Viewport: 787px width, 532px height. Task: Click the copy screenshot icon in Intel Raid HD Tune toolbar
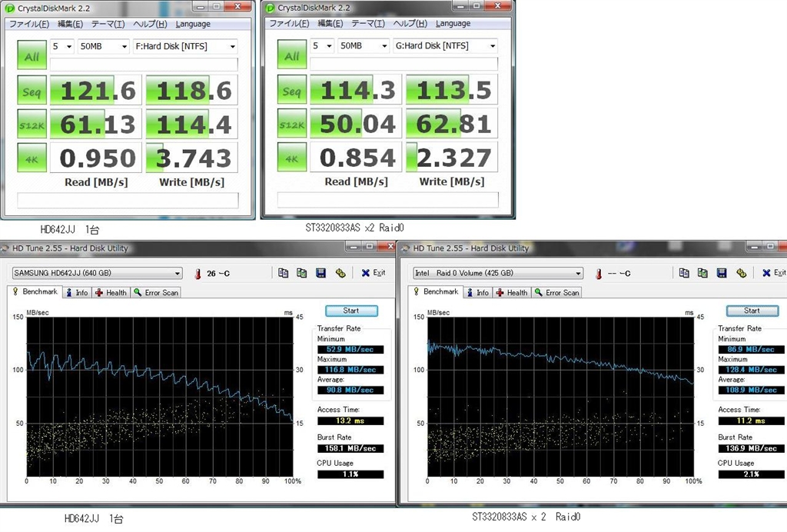pyautogui.click(x=702, y=272)
